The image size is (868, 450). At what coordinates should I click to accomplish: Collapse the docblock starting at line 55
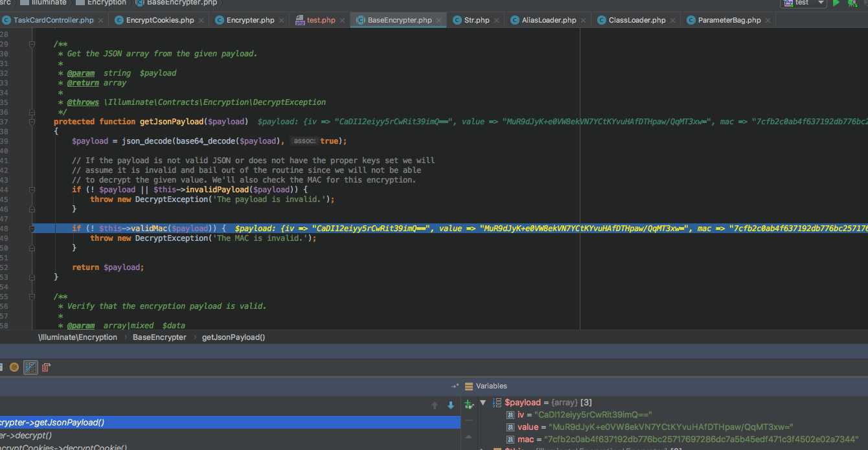tap(31, 297)
